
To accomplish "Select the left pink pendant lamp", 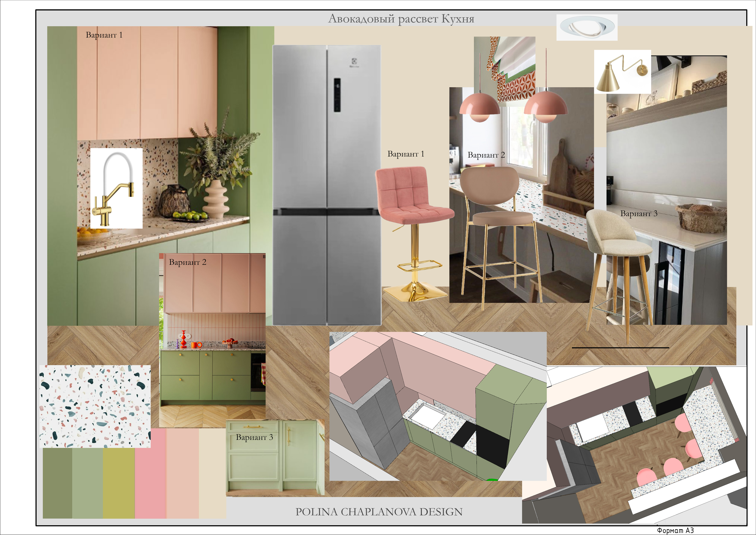I will pos(480,107).
